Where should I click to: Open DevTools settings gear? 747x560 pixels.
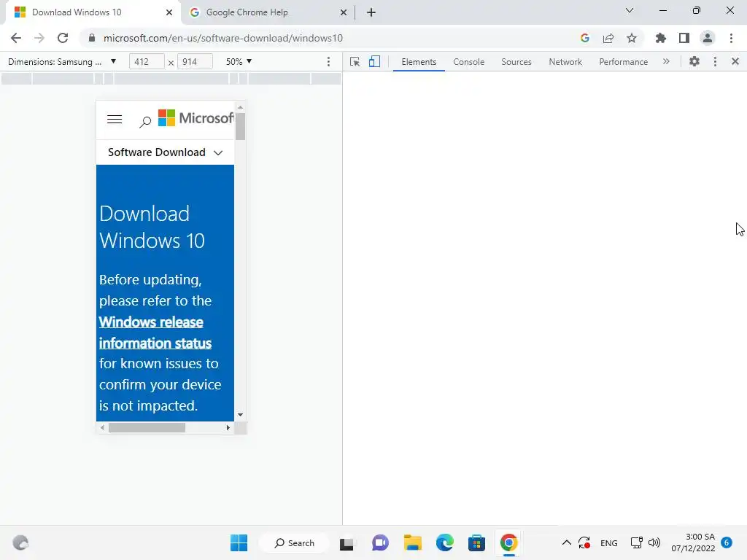(x=694, y=61)
